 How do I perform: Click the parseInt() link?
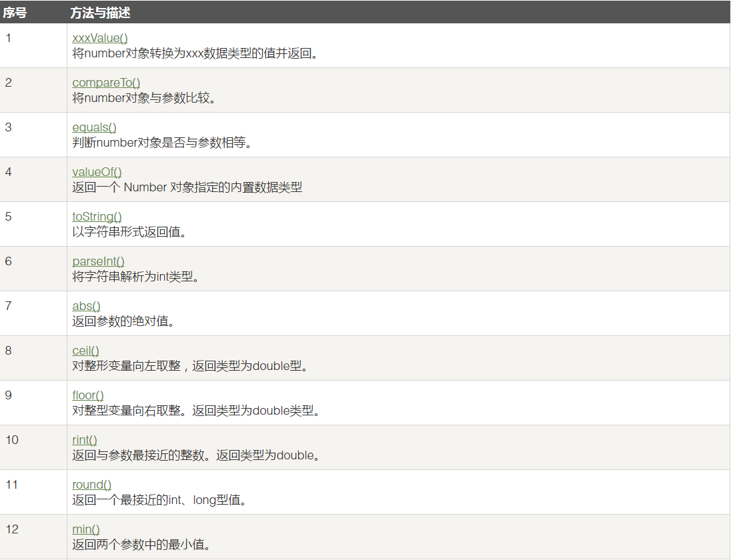pyautogui.click(x=98, y=261)
